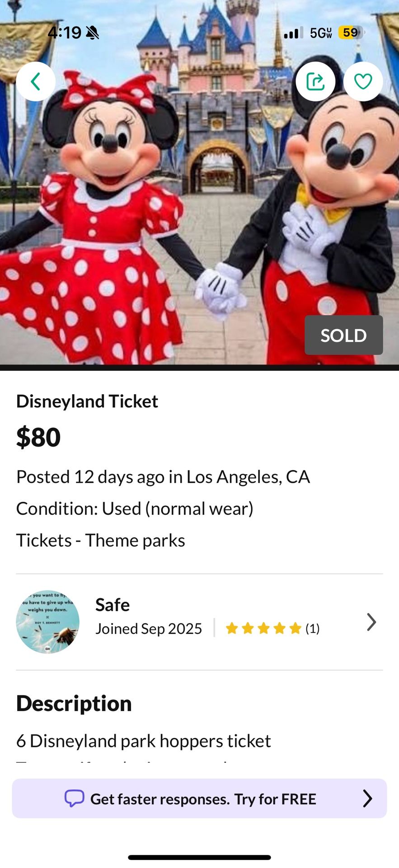Tap the Tickets - Theme parks category
The image size is (399, 868).
point(101,540)
